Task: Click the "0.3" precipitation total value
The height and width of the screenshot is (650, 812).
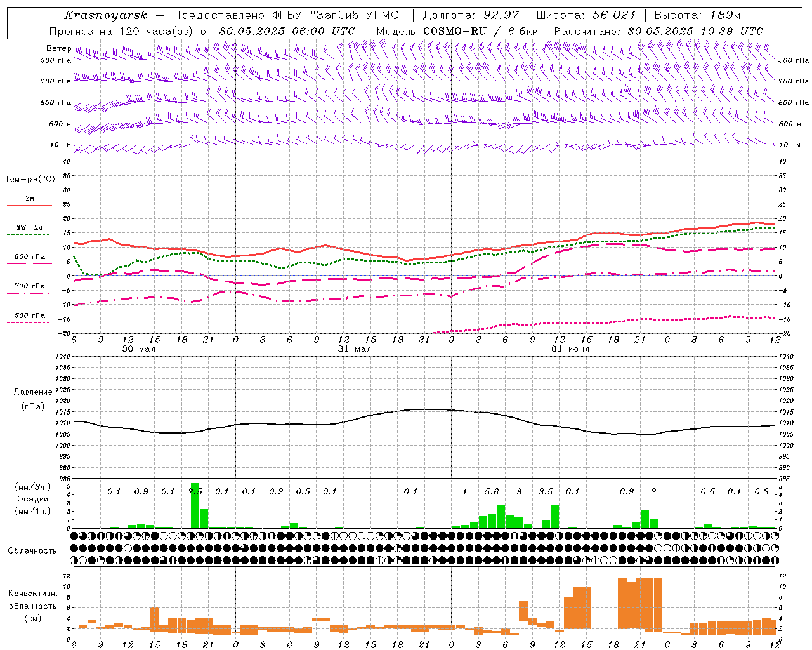Action: 762,491
